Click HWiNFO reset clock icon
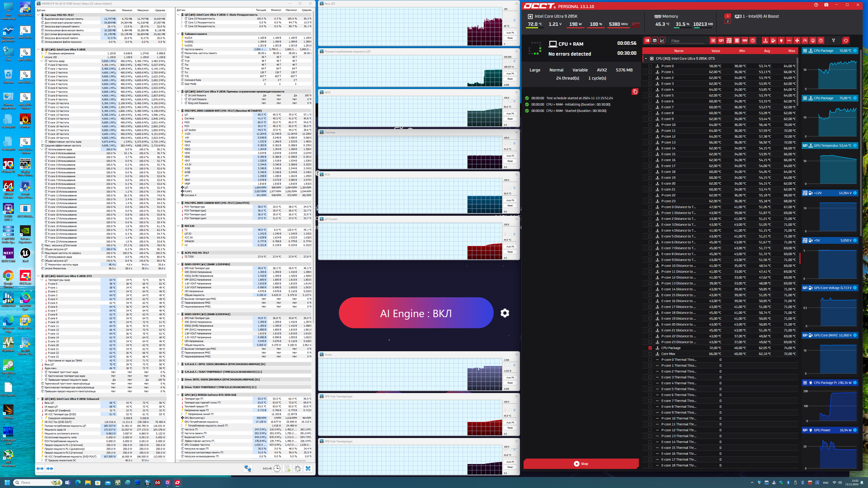The height and width of the screenshot is (488, 868). tap(277, 468)
